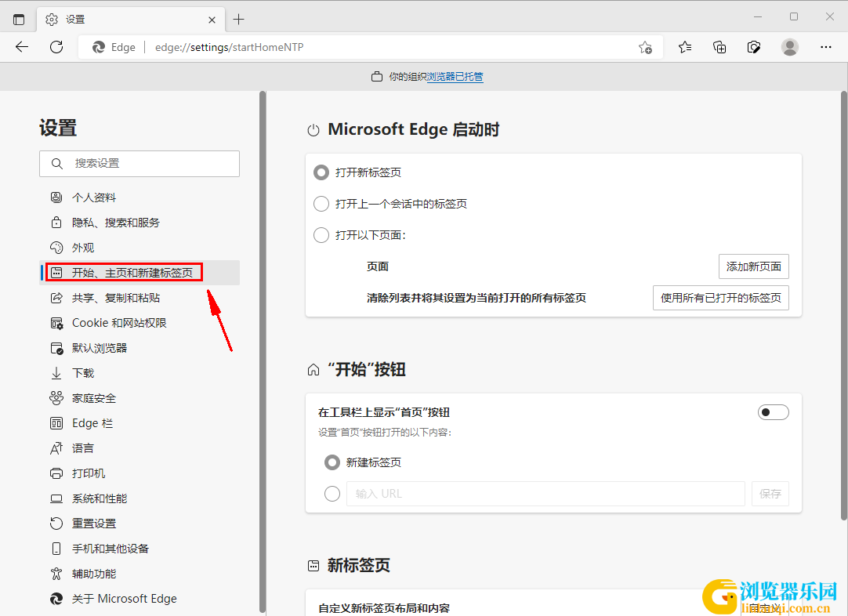Click the Edge 栏 sidebar icon

(x=56, y=423)
